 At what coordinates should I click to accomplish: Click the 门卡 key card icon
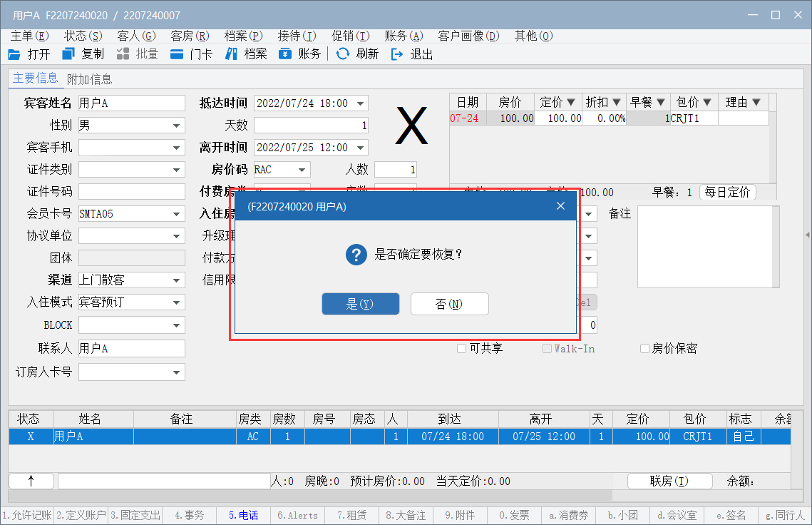coord(177,54)
